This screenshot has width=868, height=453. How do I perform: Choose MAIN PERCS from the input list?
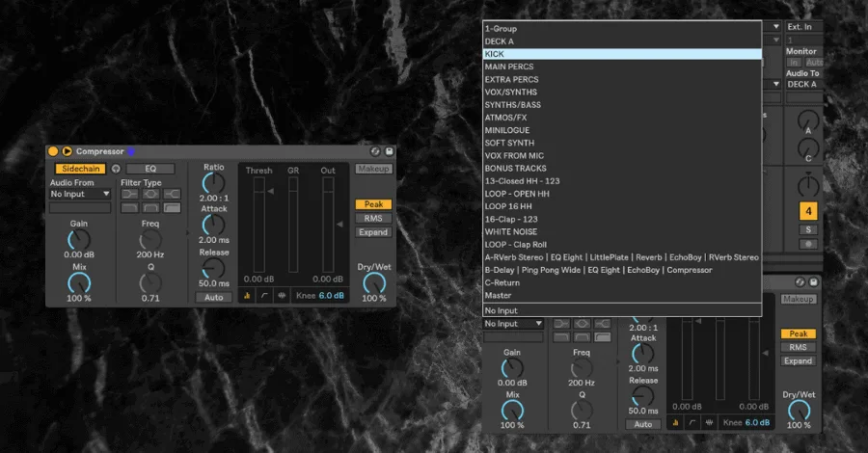click(622, 67)
